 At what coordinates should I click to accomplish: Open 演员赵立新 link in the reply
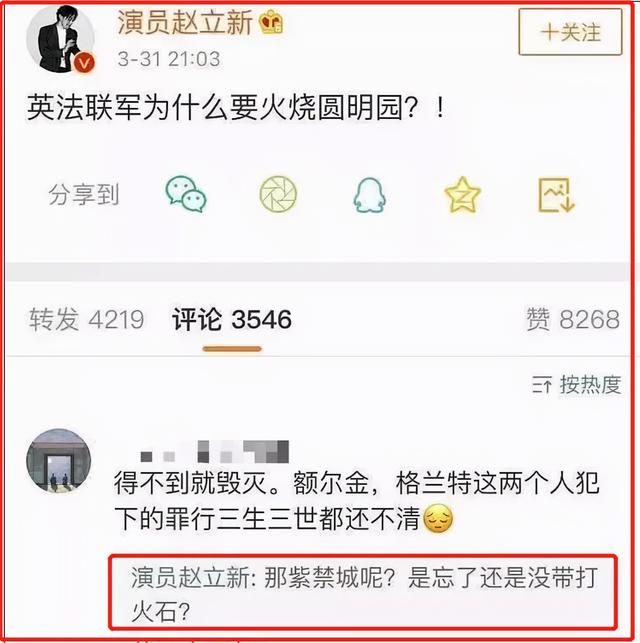(190, 577)
